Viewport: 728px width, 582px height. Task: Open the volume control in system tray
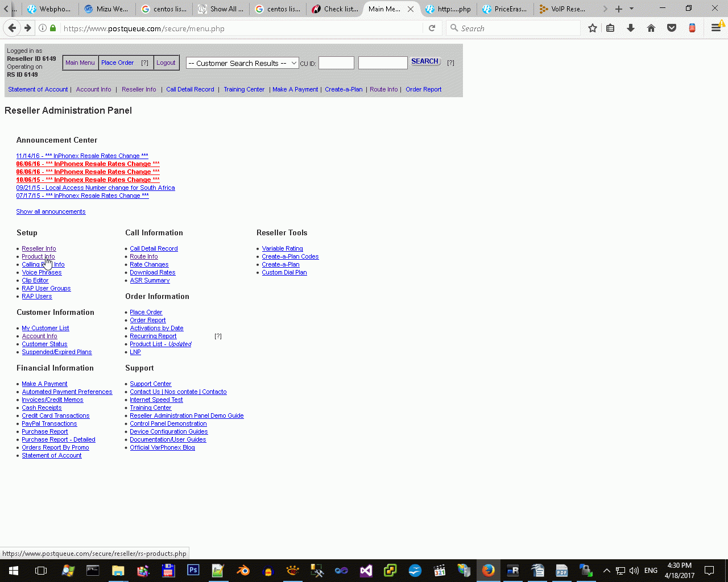click(x=634, y=571)
